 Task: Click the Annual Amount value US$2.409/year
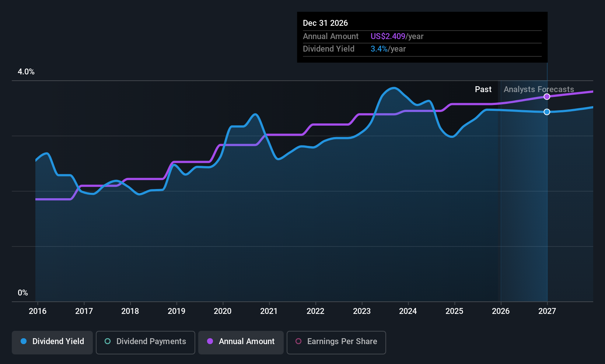point(396,36)
